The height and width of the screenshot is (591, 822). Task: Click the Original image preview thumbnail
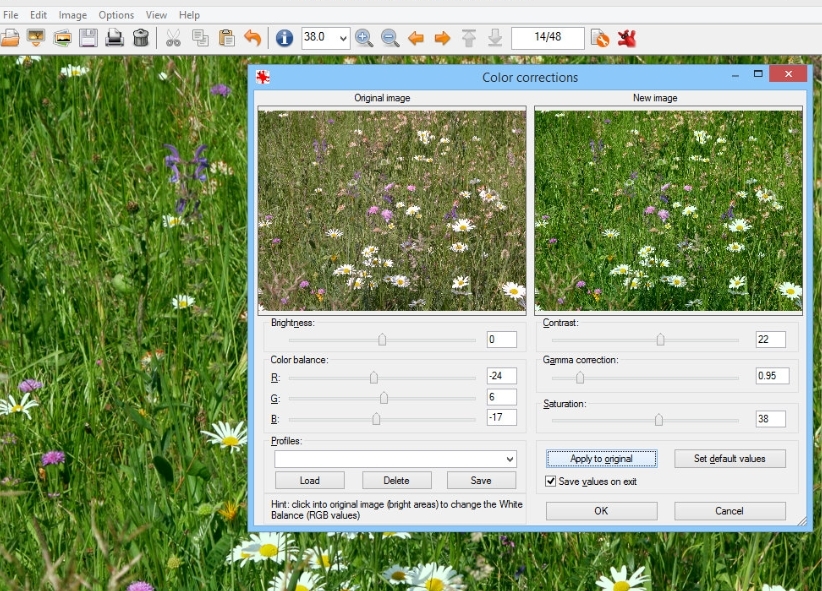(392, 210)
